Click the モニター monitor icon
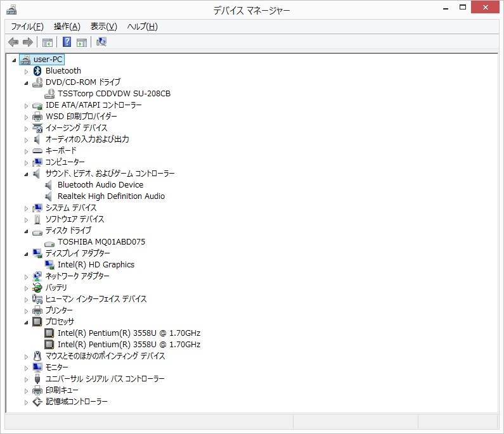 (37, 367)
